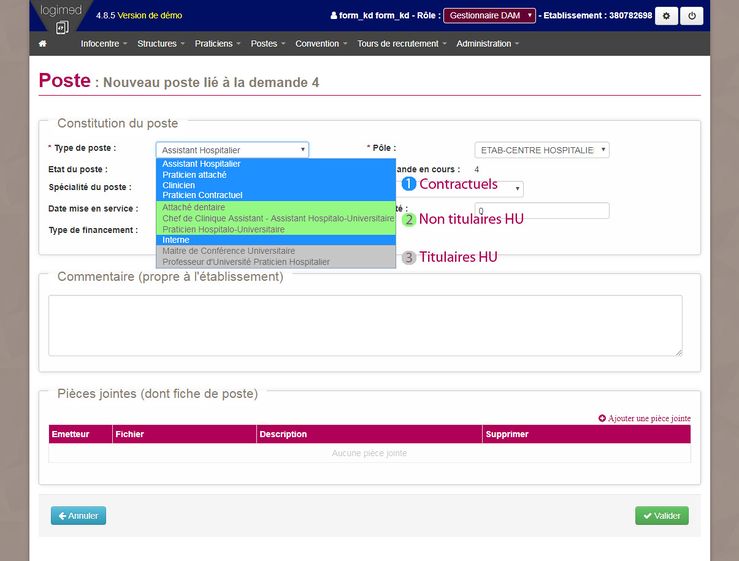Screen dimensions: 739x561
Task: Open the Pôle ETAB-CENTRE HOSPITALIE dropdown
Action: click(x=542, y=150)
